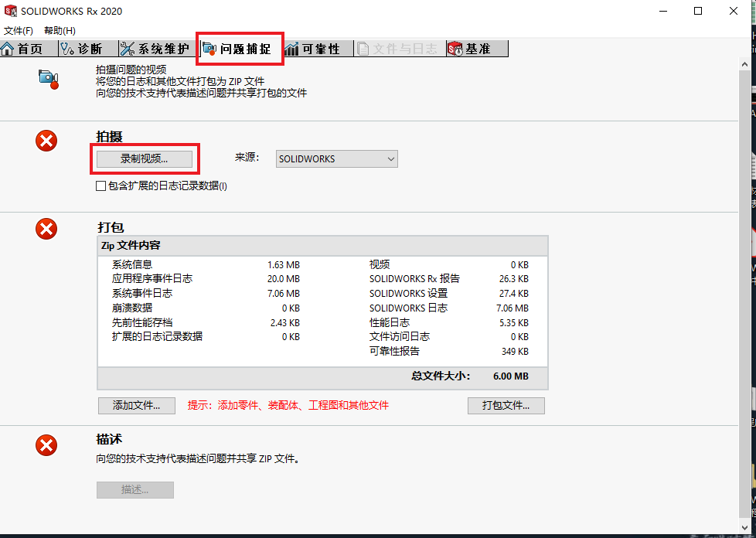This screenshot has width=756, height=538.
Task: Maximize the SOLIDWORKS Rx window
Action: click(x=698, y=11)
